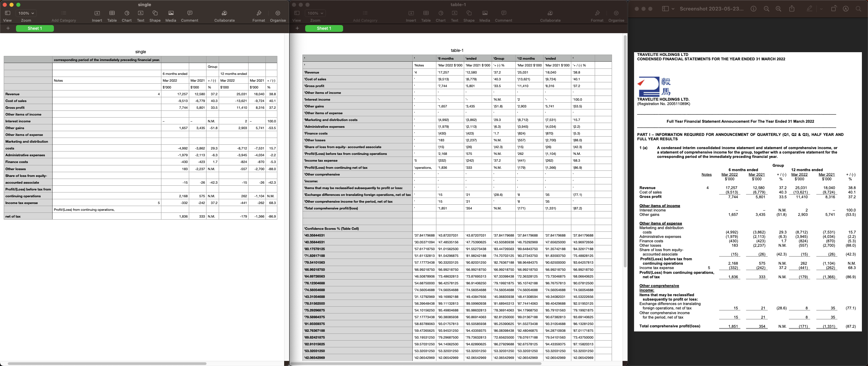Click Comment icon in single window
Image resolution: width=868 pixels, height=366 pixels.
pos(190,13)
